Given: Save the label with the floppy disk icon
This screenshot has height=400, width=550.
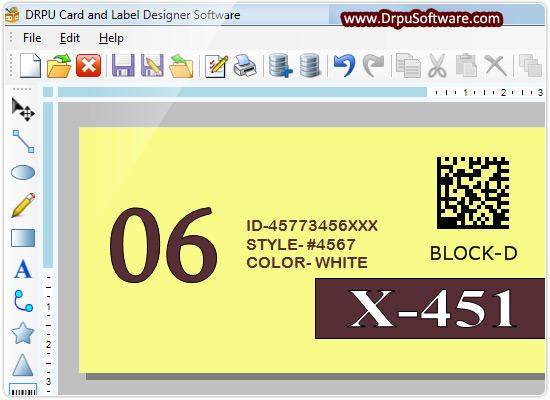Looking at the screenshot, I should (123, 65).
